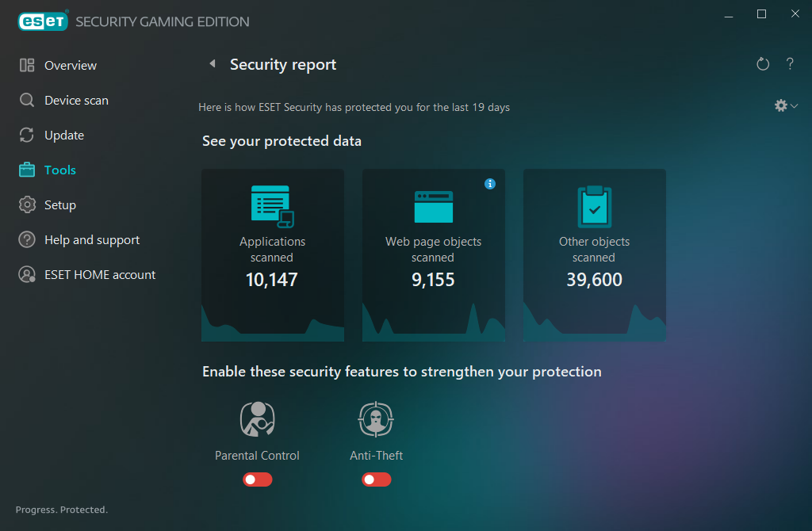Screen dimensions: 812x531
Task: Click the blue info badge on the Web page card
Action: click(x=490, y=184)
